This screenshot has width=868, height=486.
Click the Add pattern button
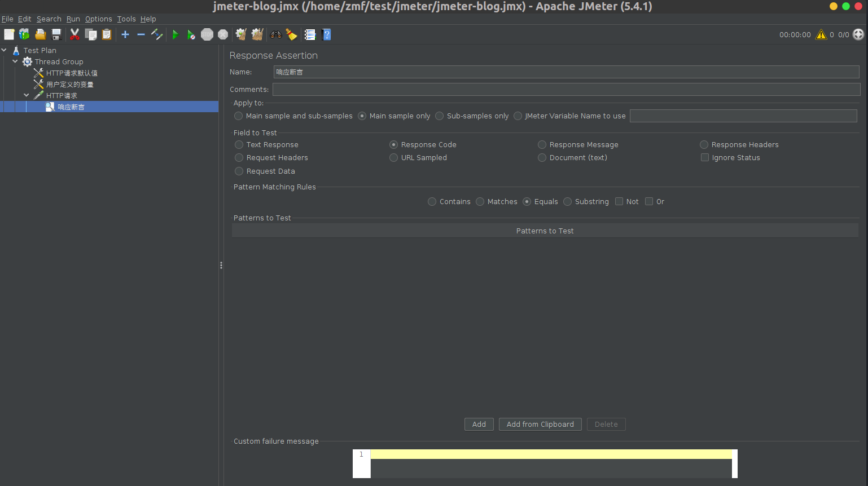click(x=479, y=425)
